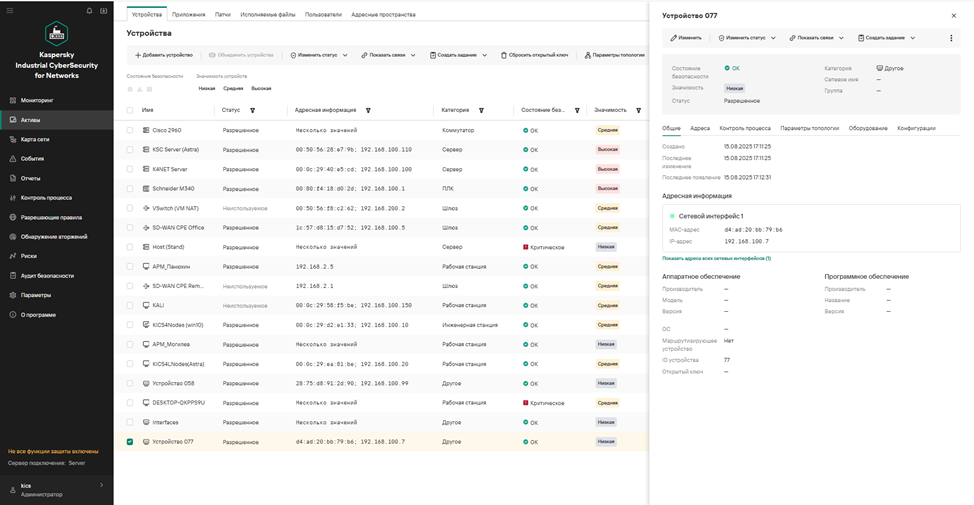
Task: Switch to Пользователи tab
Action: [323, 14]
